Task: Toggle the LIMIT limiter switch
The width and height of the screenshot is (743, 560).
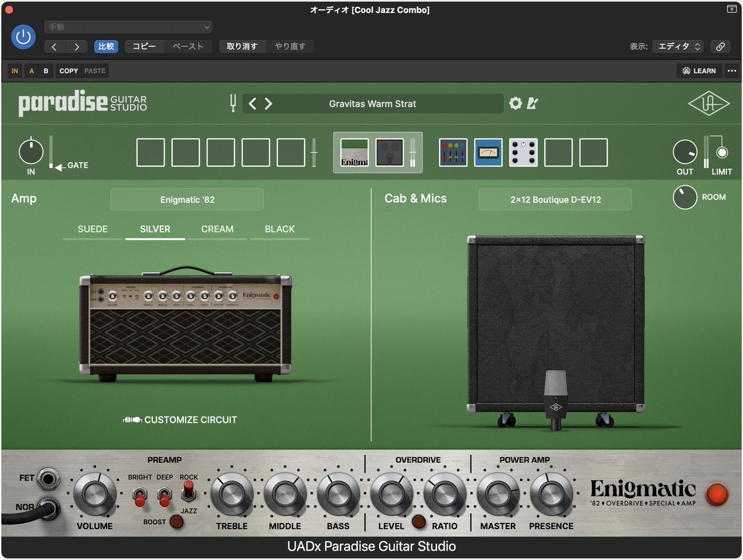Action: (x=722, y=152)
